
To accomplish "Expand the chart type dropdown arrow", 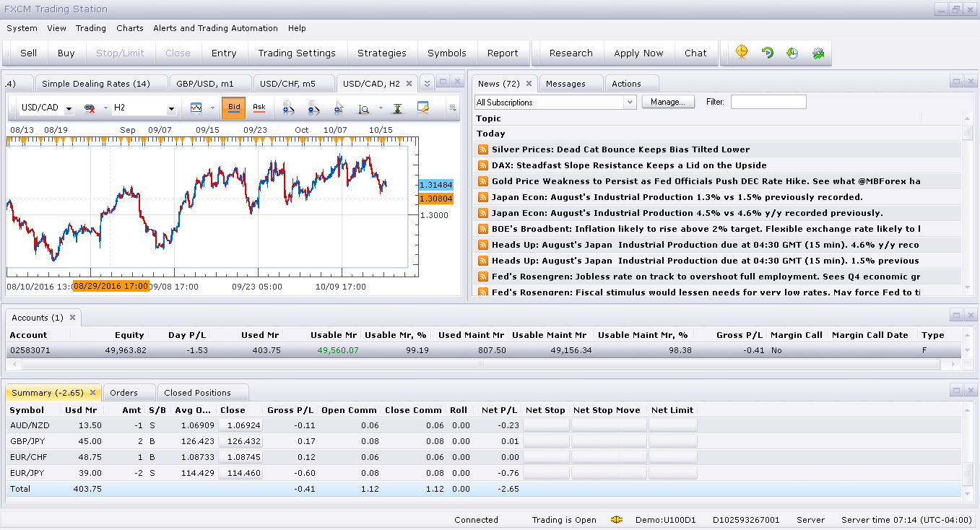I will point(212,108).
